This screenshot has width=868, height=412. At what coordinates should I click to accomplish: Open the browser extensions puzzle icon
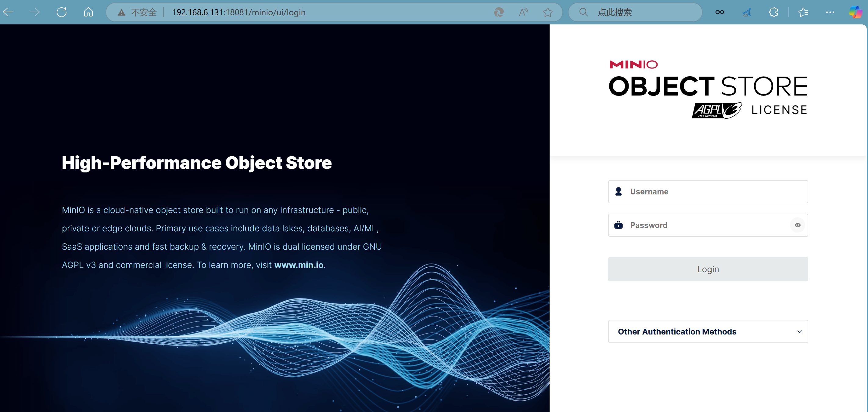pos(773,13)
